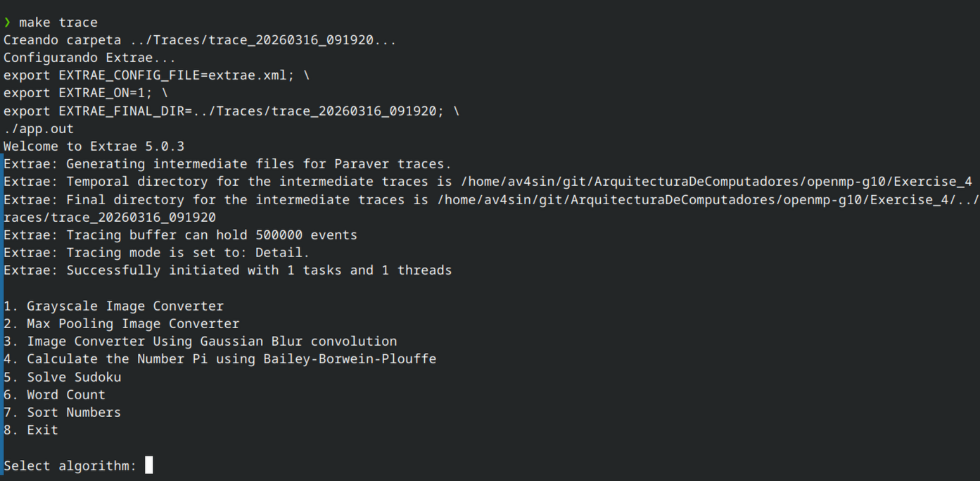Click the terminal cursor after "Select algorithm:"
This screenshot has width=980, height=481.
pos(149,466)
